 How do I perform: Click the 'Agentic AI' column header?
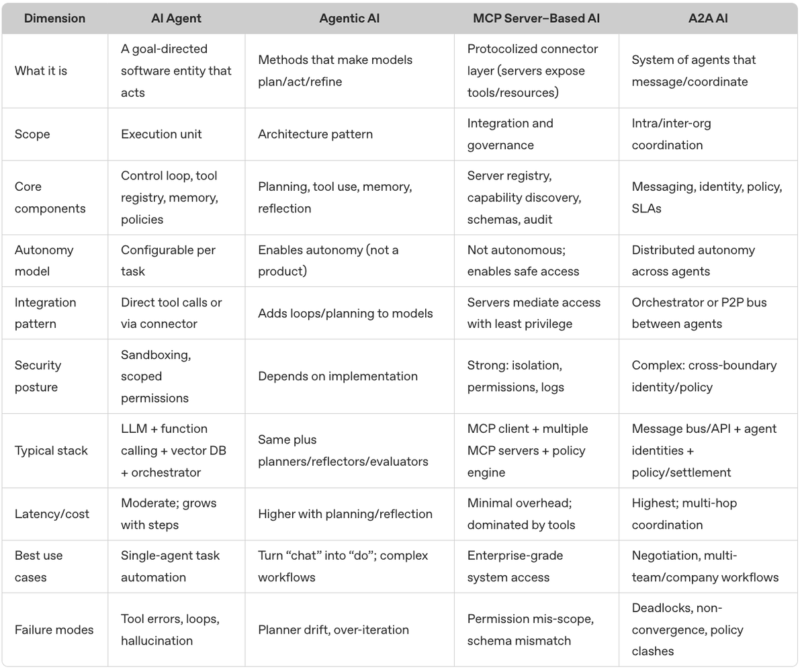pyautogui.click(x=349, y=18)
